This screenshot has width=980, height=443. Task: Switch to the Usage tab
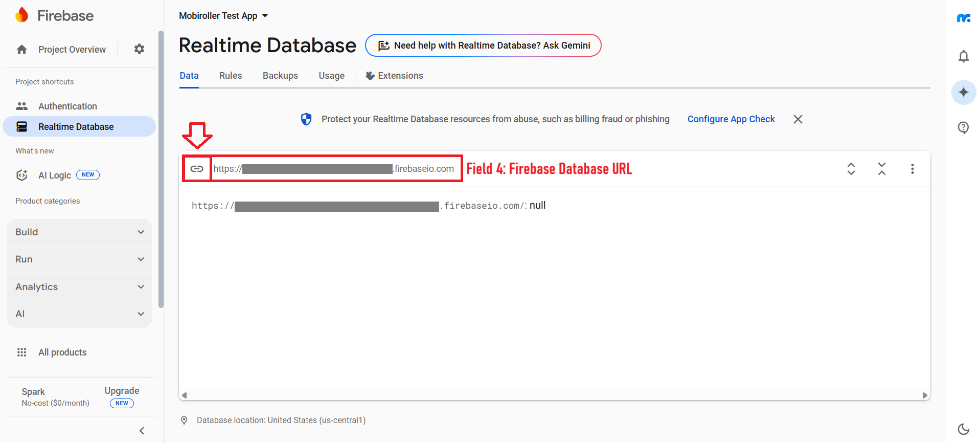click(332, 76)
